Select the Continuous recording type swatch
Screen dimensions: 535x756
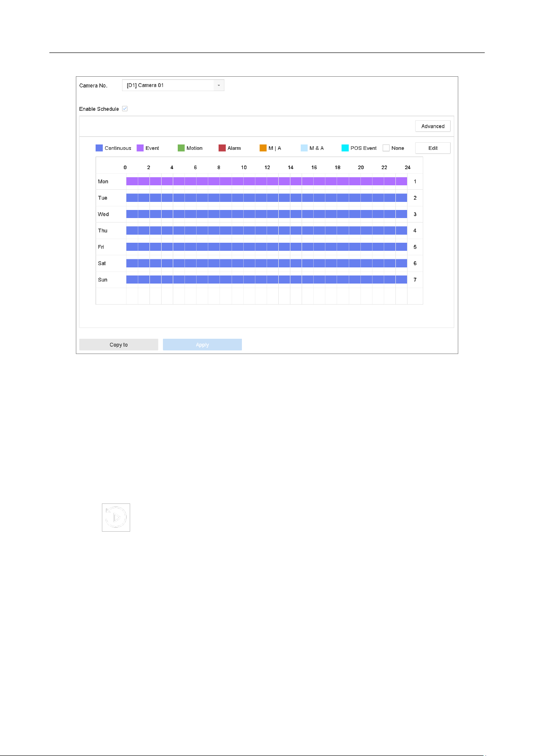coord(99,148)
